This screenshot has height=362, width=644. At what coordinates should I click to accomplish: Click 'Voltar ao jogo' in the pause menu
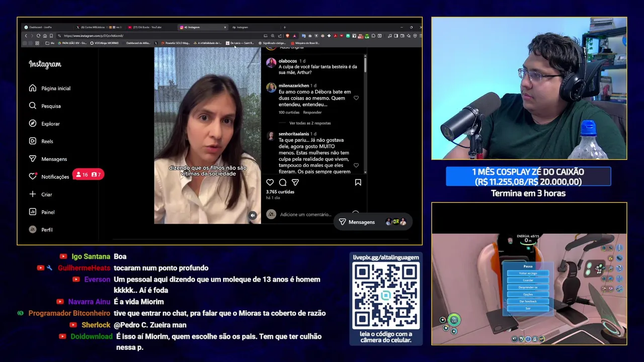point(528,273)
